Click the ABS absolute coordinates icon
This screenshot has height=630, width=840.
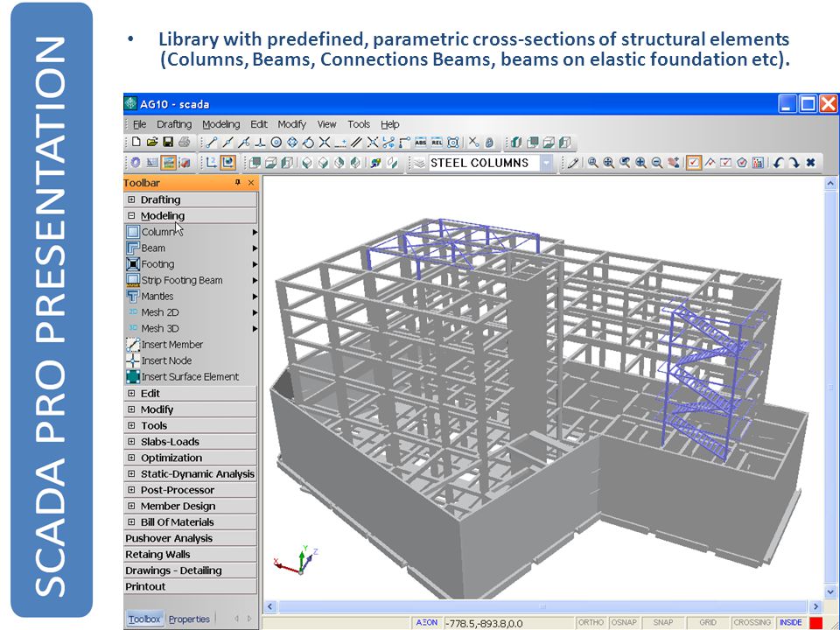[x=421, y=143]
